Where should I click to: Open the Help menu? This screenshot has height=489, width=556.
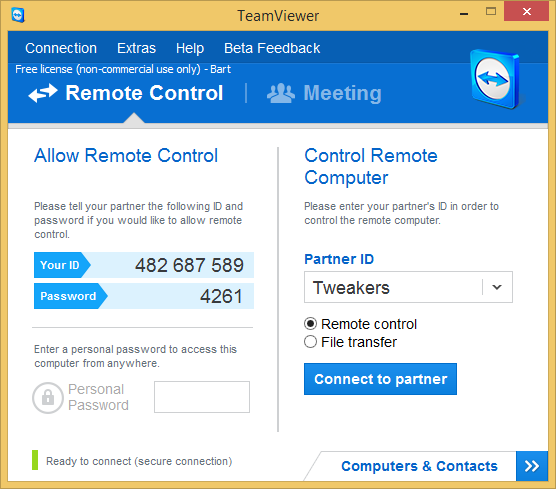pyautogui.click(x=190, y=48)
